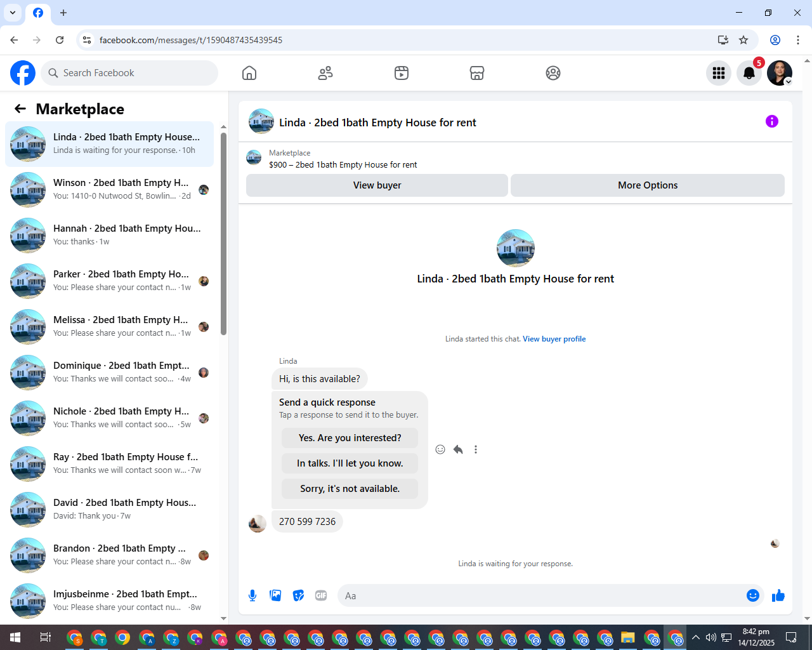Reload the page

click(60, 40)
